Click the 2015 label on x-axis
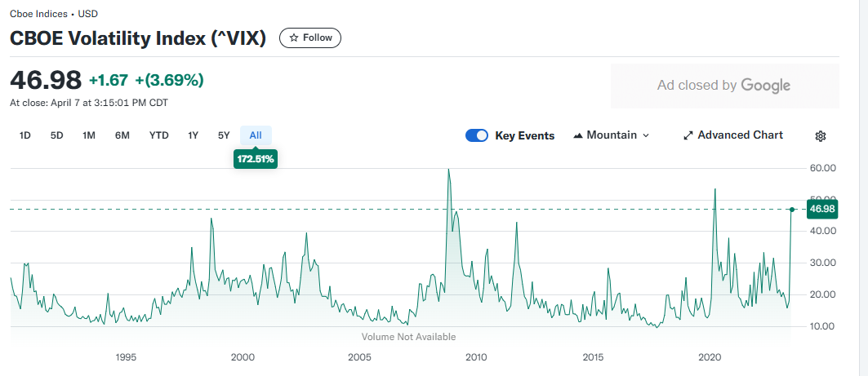 (x=593, y=357)
